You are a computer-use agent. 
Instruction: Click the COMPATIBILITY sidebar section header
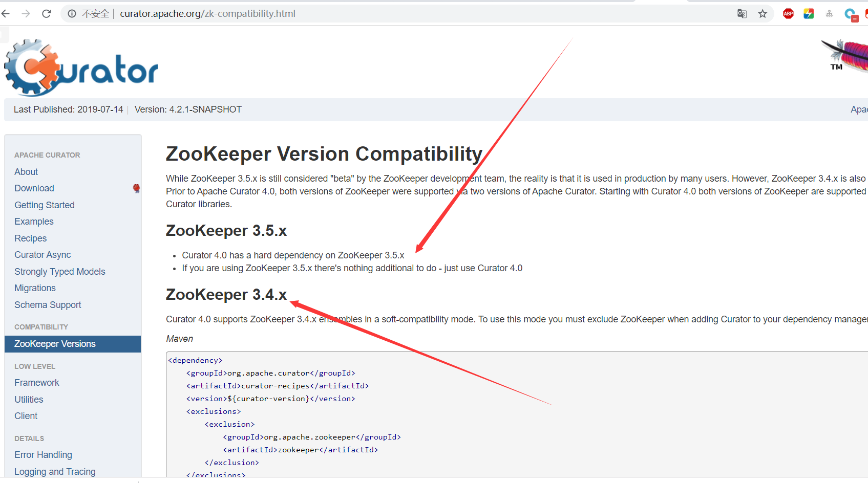(x=41, y=327)
